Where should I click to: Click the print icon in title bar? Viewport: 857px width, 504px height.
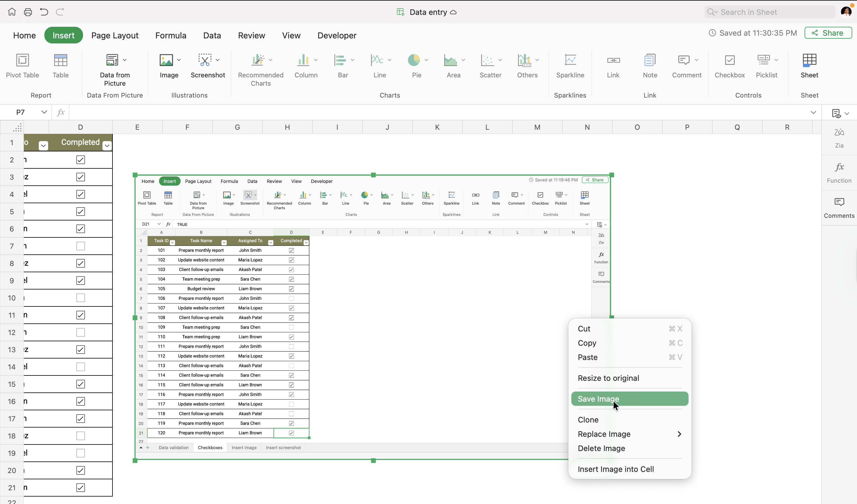[28, 12]
